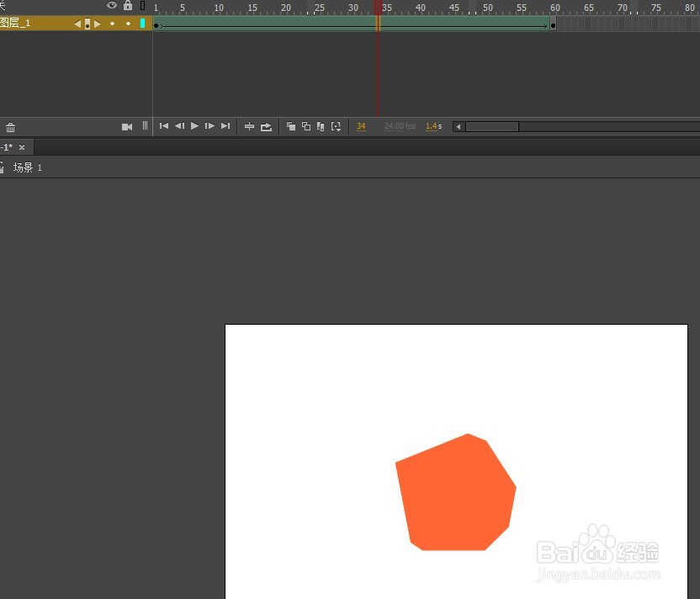Click the 1.4s elapsed time value
Screen dimensions: 700x599
pos(432,126)
